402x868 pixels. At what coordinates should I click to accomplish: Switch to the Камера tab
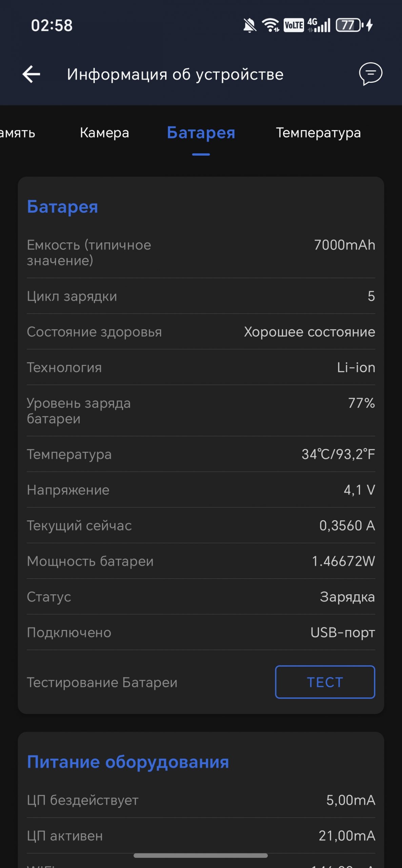tap(104, 133)
